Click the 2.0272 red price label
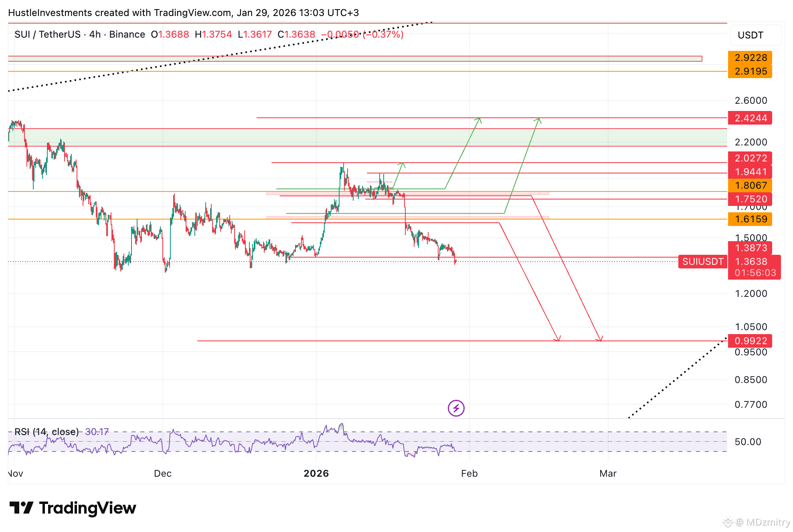The width and height of the screenshot is (793, 532). click(750, 158)
